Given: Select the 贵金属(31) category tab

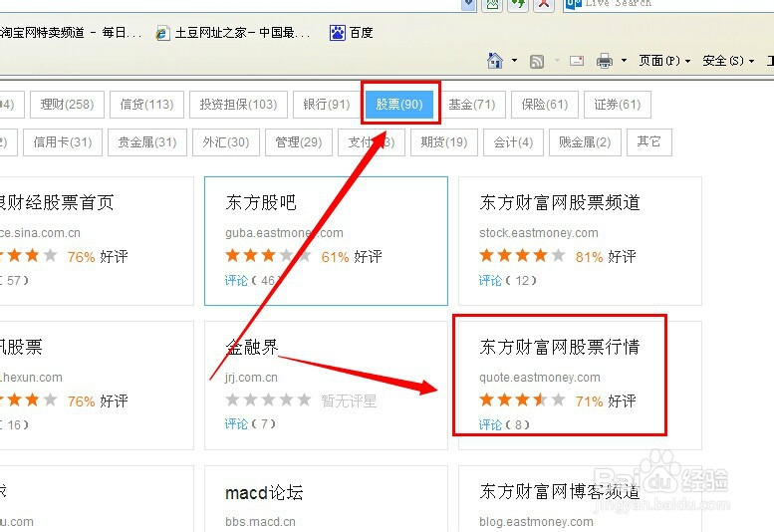Looking at the screenshot, I should (147, 142).
